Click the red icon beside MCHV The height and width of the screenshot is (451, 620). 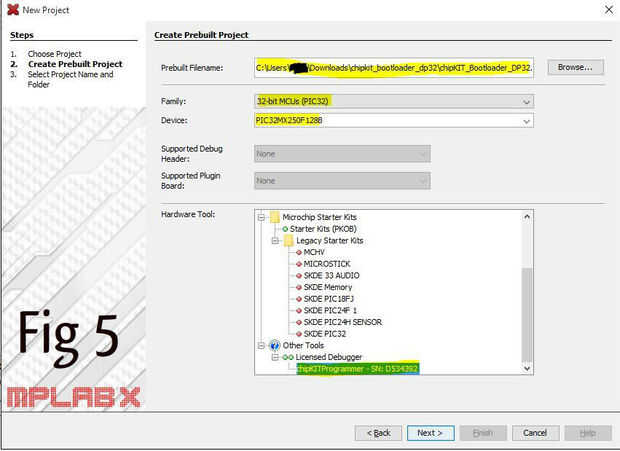click(299, 252)
